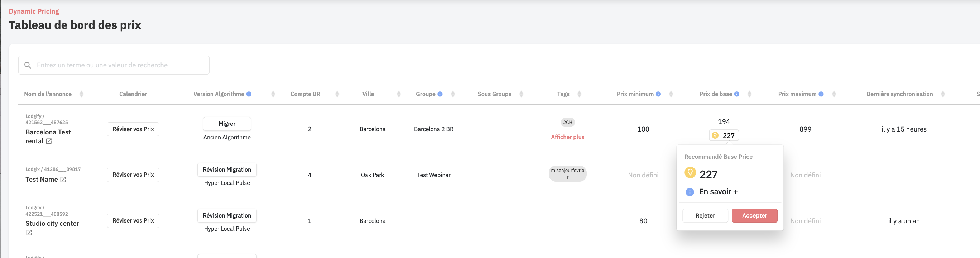The height and width of the screenshot is (258, 980).
Task: Sort by Nom de l'annonce column arrows
Action: [81, 94]
